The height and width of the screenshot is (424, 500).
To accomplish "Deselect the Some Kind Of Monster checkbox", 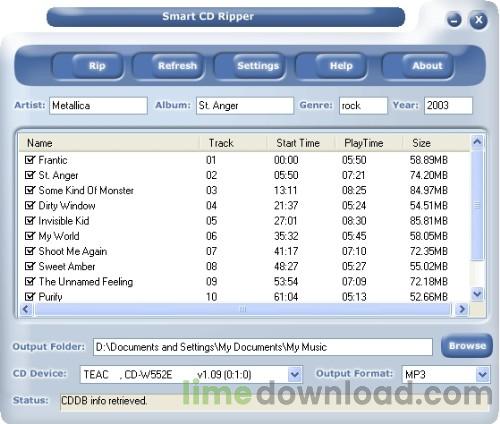I will [x=30, y=190].
